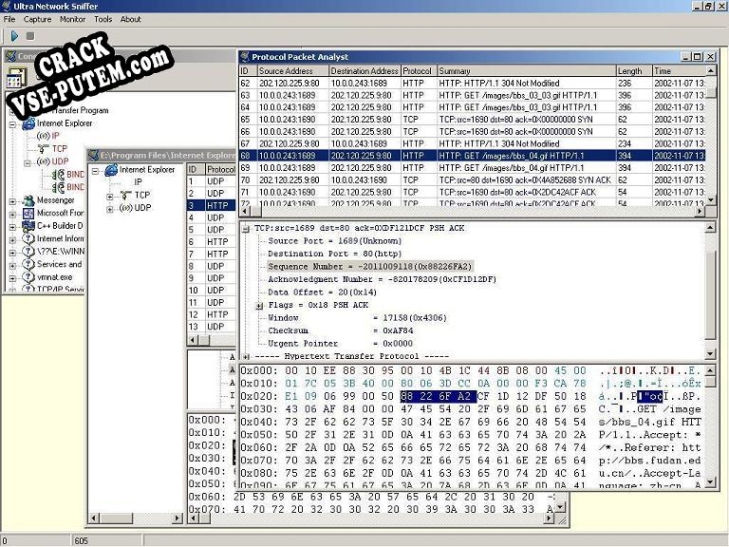Click the Sequence Number detail line

370,267
